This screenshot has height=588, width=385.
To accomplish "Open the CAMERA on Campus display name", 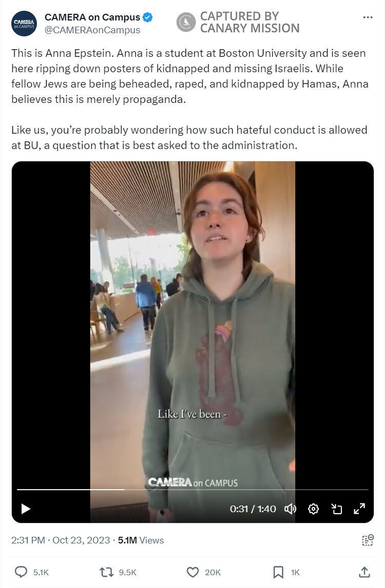I will 92,17.
